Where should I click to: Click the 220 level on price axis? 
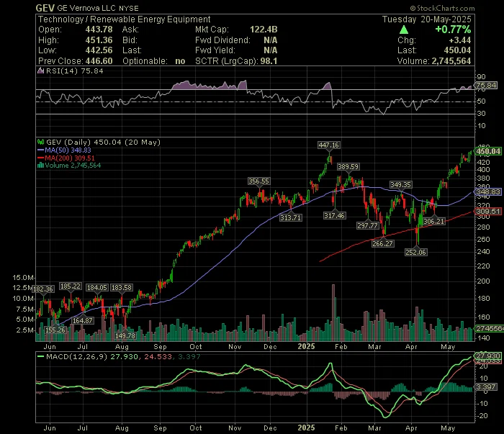(483, 266)
